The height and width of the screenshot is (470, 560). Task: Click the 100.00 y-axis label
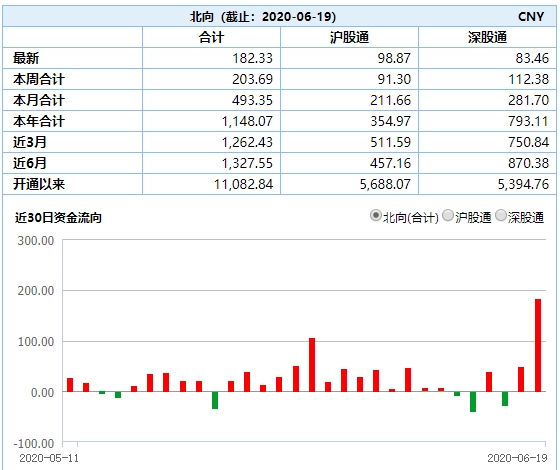pyautogui.click(x=36, y=342)
